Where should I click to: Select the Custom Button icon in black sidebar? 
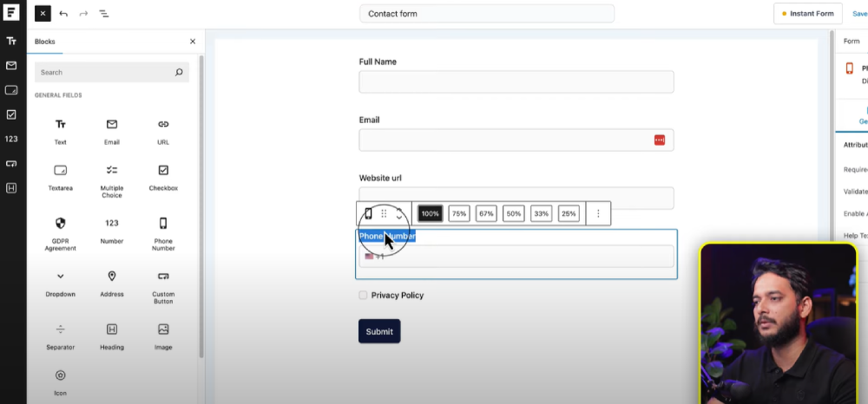[x=11, y=164]
